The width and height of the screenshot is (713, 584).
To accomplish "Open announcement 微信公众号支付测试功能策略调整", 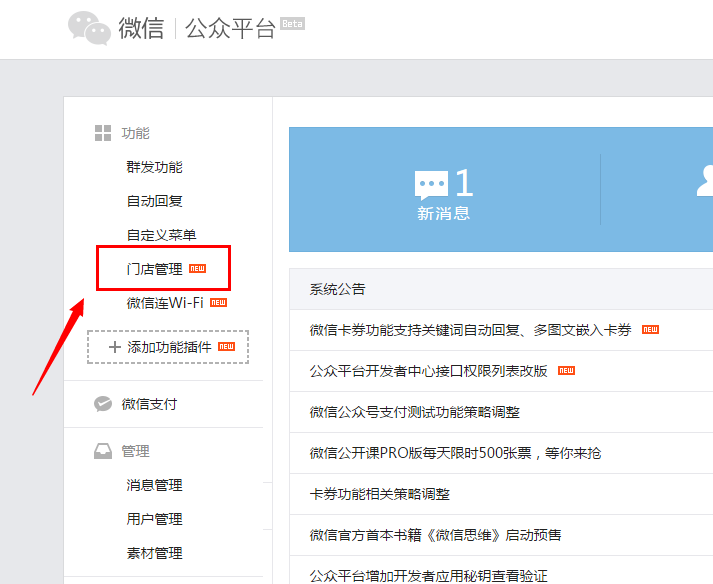I will pos(414,412).
